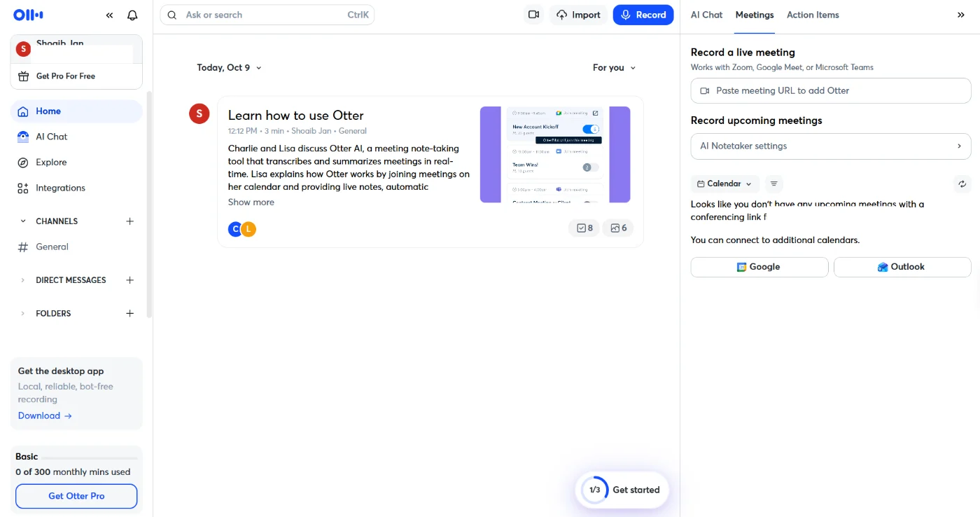Screen dimensions: 980x517
Task: Click the Paste meeting URL field
Action: 831,91
